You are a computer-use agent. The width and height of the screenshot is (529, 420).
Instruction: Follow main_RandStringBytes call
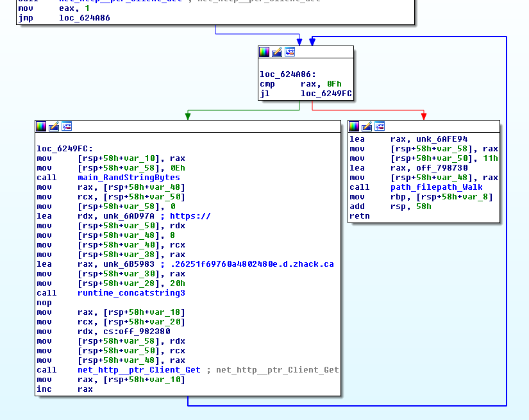(128, 178)
